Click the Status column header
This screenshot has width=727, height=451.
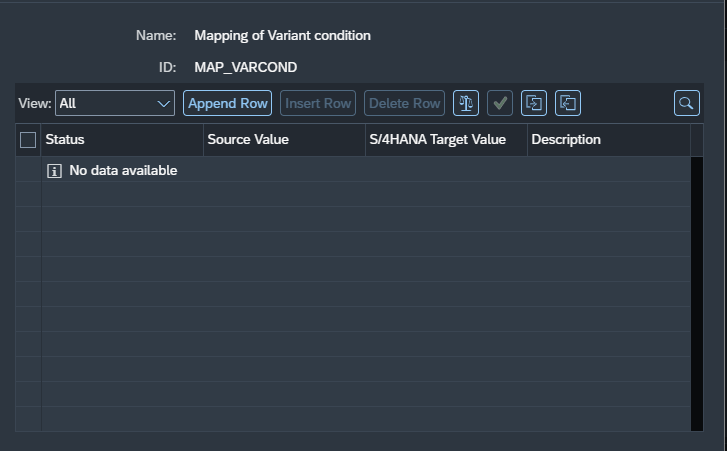click(122, 140)
